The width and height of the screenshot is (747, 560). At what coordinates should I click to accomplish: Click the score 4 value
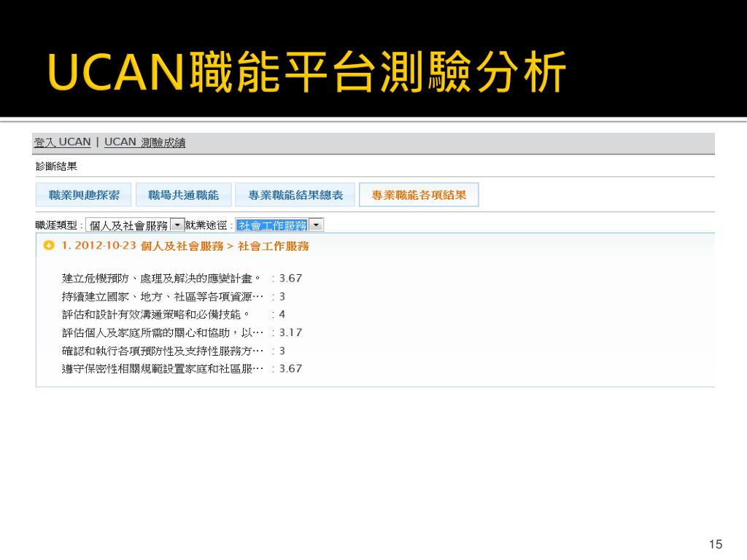(x=282, y=315)
